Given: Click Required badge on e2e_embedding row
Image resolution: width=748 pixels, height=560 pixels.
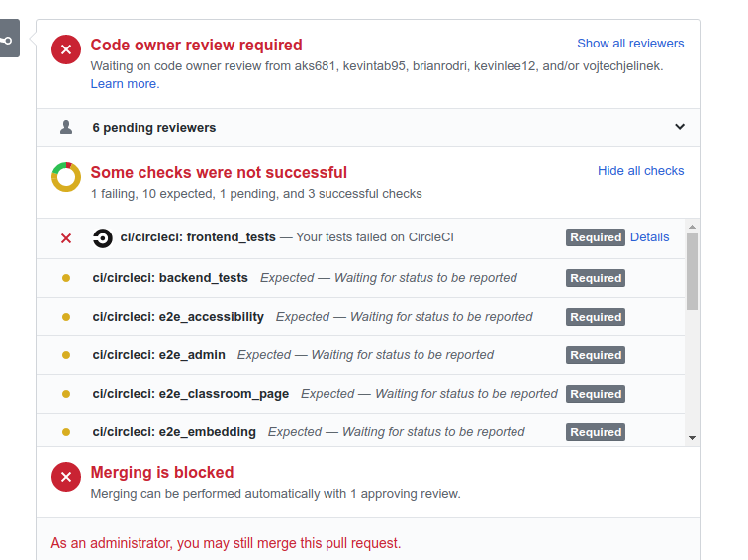Looking at the screenshot, I should click(x=596, y=432).
